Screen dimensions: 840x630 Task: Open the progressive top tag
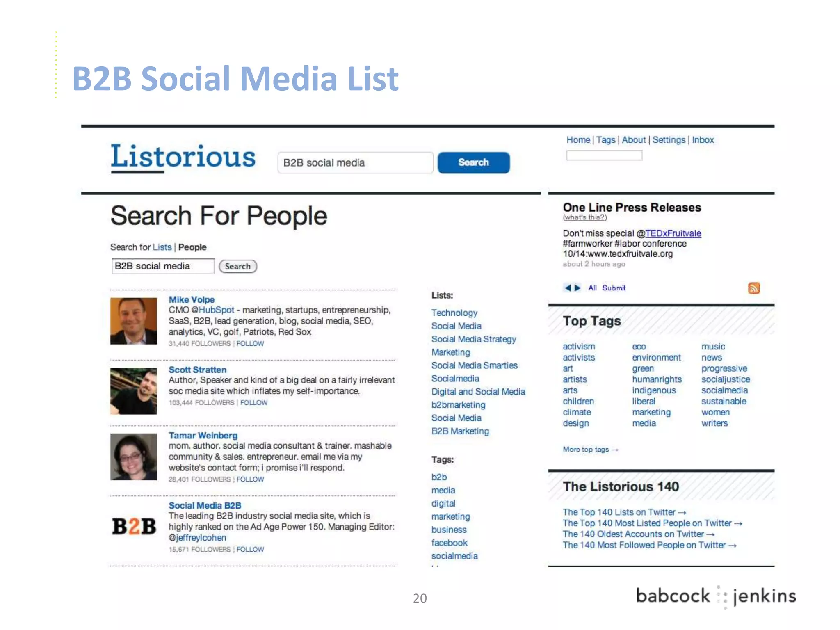[724, 369]
